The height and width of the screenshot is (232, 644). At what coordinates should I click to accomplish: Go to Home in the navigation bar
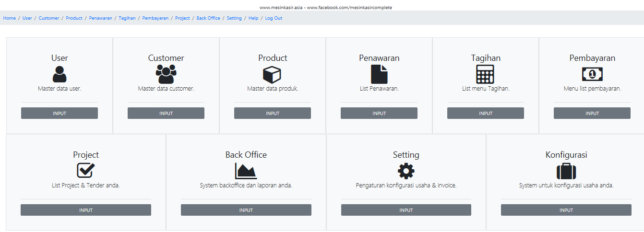pyautogui.click(x=10, y=18)
